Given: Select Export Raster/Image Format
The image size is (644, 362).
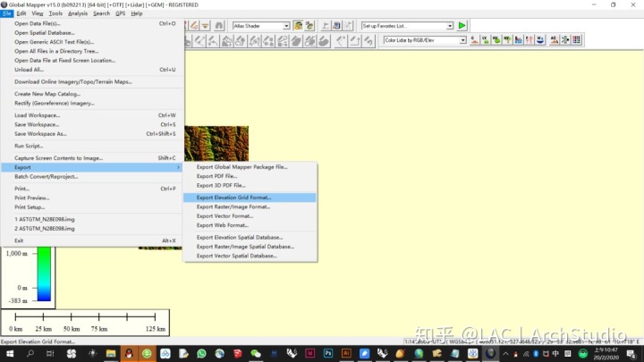Looking at the screenshot, I should [250, 206].
